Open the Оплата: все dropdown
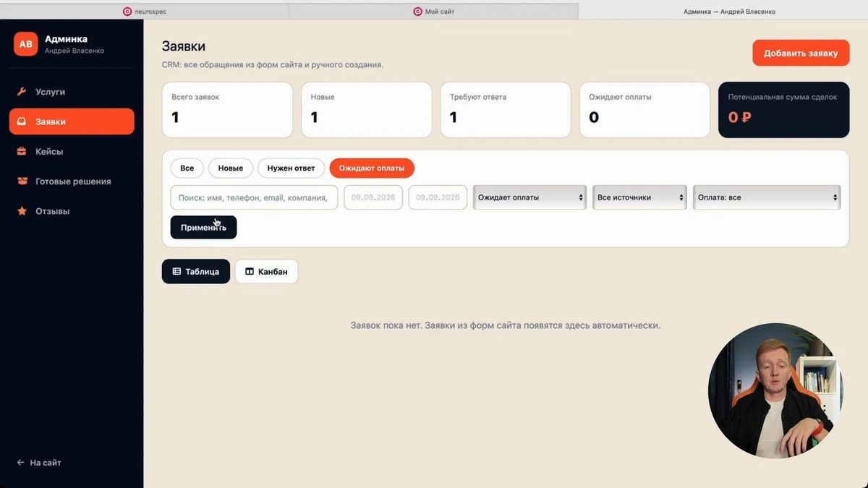This screenshot has width=868, height=488. click(x=767, y=197)
